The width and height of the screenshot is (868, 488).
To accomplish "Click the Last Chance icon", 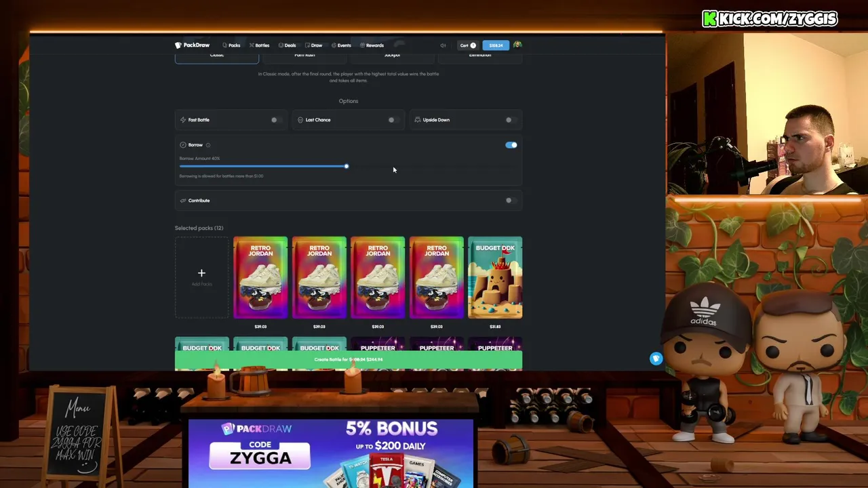I will pos(300,120).
